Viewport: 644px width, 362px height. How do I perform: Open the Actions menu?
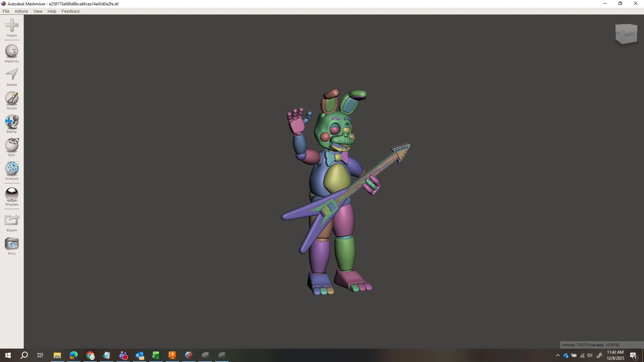(21, 11)
